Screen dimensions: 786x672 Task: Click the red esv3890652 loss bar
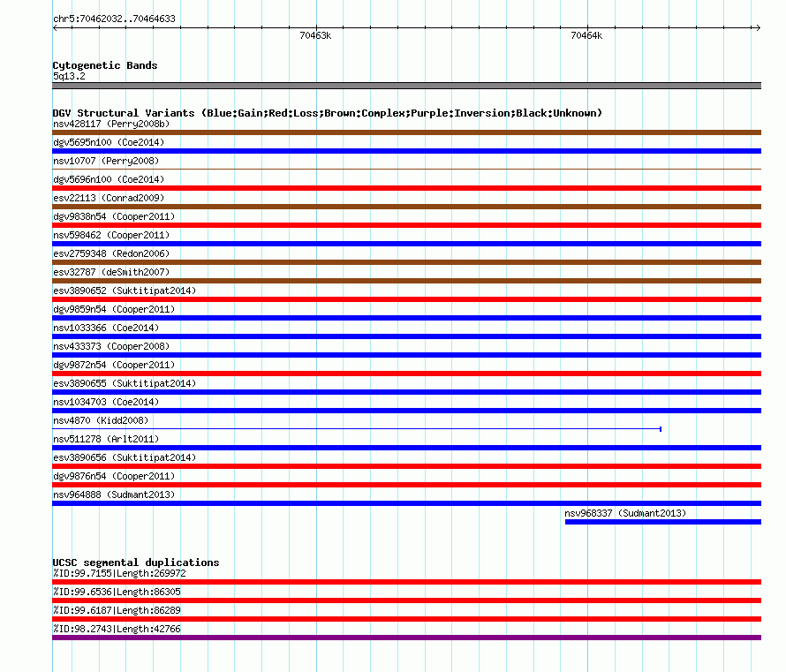pyautogui.click(x=406, y=299)
